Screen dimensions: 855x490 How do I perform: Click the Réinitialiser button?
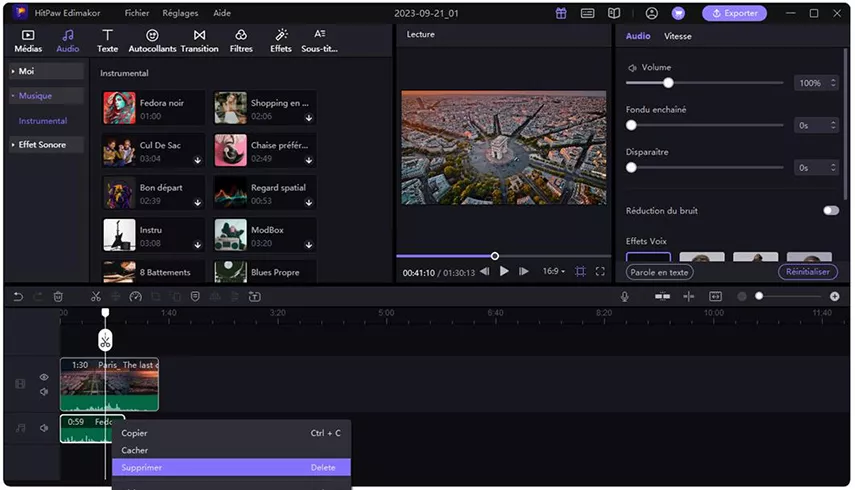point(808,272)
